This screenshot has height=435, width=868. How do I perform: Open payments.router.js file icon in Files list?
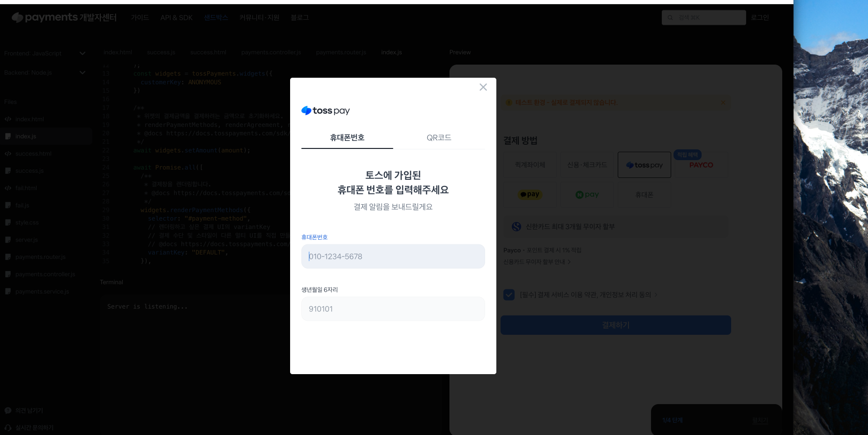(8, 257)
